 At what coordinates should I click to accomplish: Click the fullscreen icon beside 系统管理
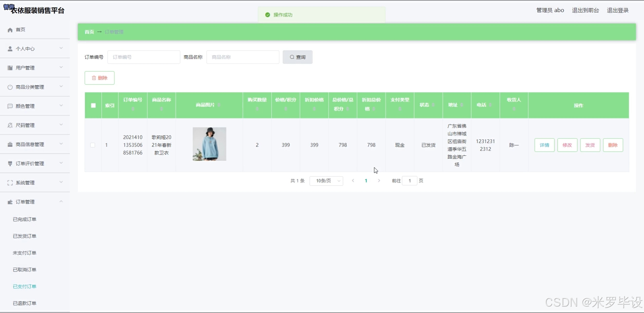(x=10, y=182)
